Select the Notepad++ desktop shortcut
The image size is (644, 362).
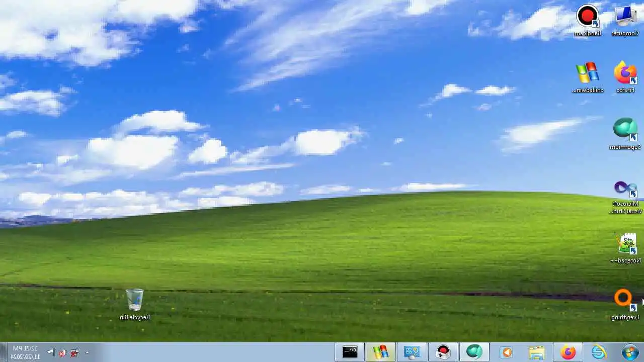click(625, 248)
